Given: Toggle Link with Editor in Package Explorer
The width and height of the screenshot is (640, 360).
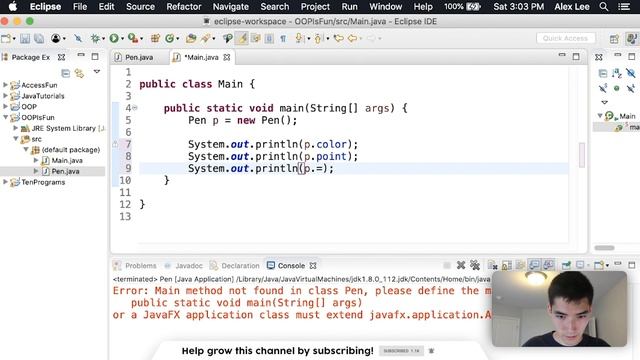Looking at the screenshot, I should click(79, 73).
